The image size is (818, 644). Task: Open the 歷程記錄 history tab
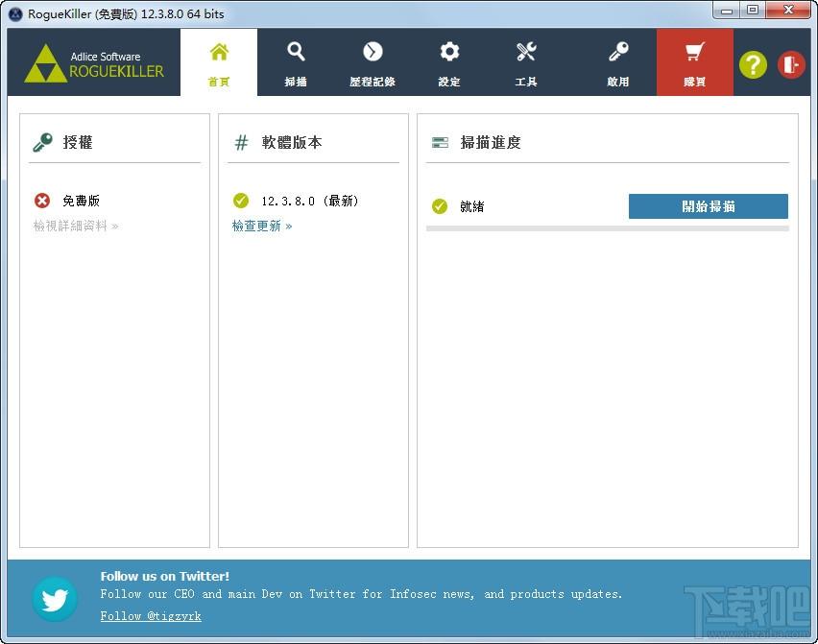373,62
